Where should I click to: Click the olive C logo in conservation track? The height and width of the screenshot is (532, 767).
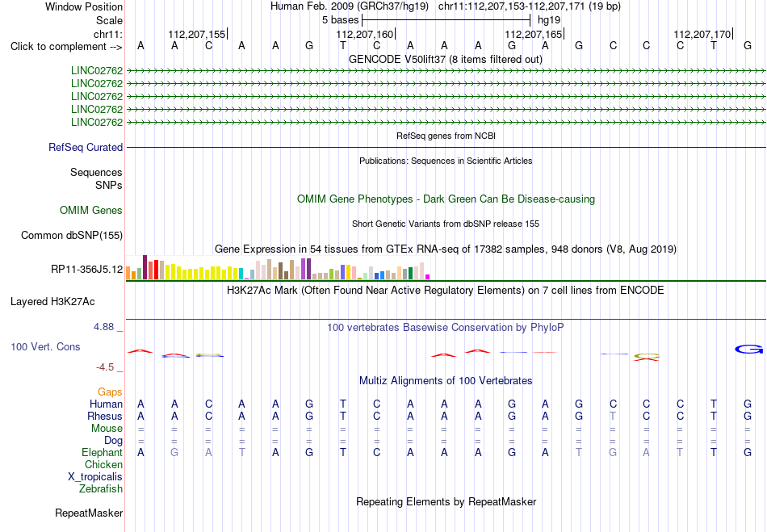click(x=647, y=355)
